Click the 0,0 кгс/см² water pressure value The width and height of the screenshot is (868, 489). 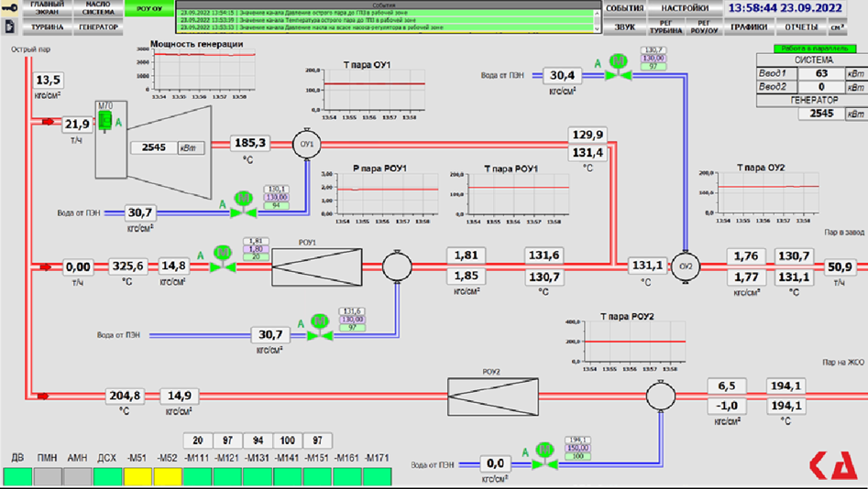[495, 463]
